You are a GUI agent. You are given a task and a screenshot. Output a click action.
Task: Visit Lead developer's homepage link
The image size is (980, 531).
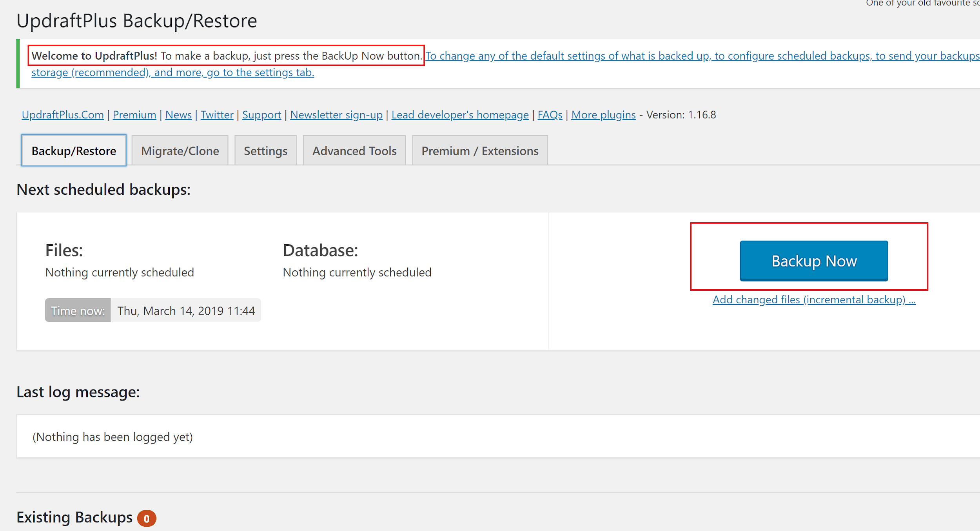(x=460, y=115)
